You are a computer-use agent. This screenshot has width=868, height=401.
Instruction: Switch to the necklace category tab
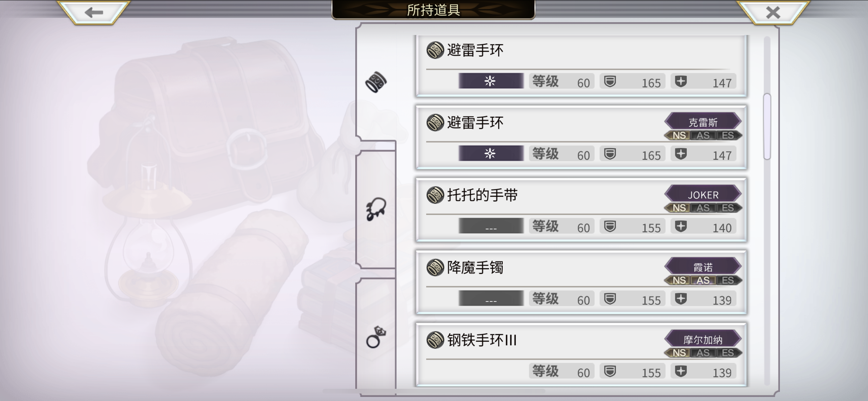(x=376, y=209)
